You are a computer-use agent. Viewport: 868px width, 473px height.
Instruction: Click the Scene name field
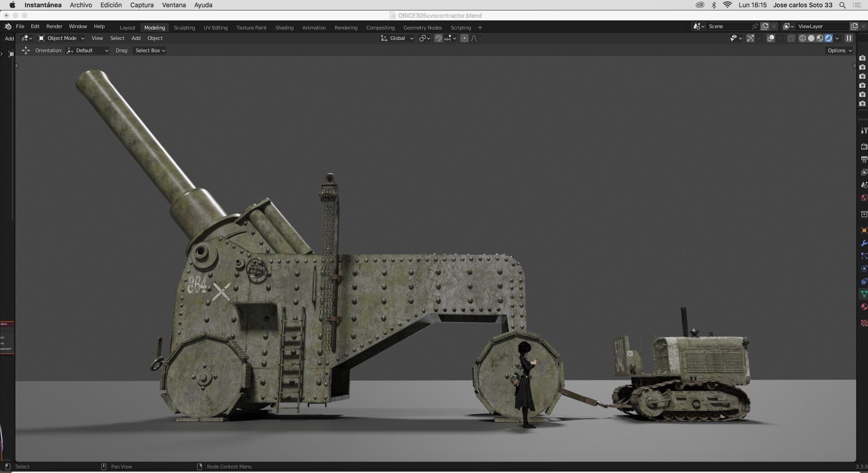click(x=729, y=26)
